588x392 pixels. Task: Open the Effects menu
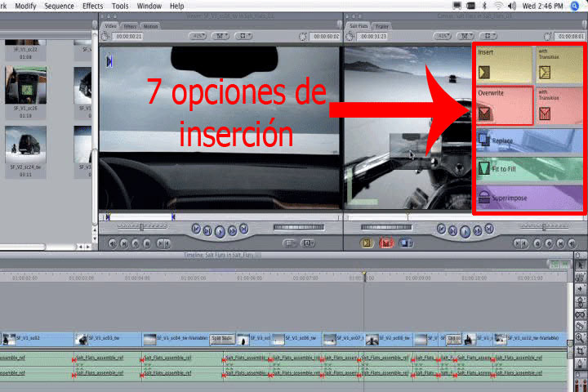click(92, 6)
